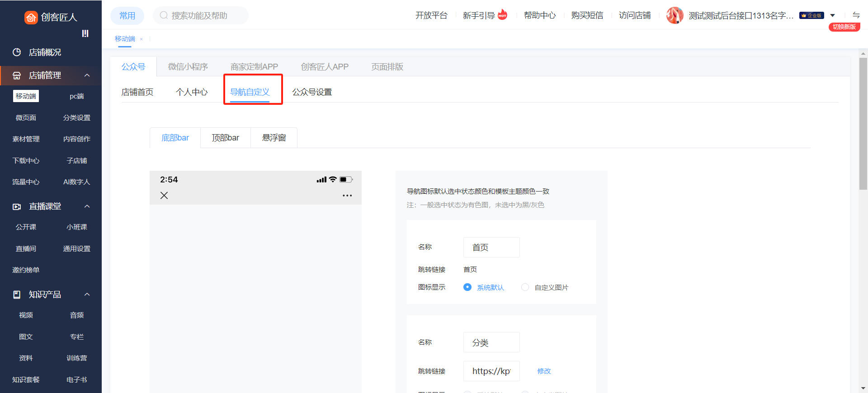Click the 创客匠人 logo icon
Viewport: 868px width, 393px height.
[x=31, y=17]
